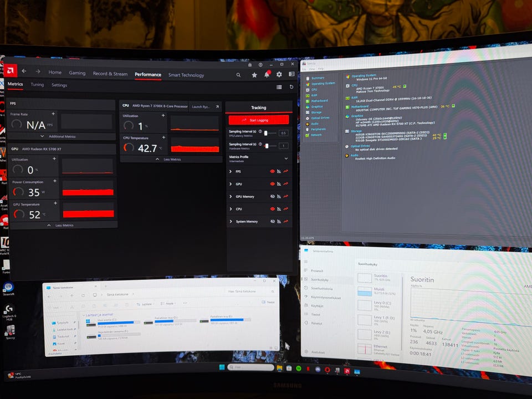Click the CPU row bar chart icon in Tracking

click(x=279, y=209)
